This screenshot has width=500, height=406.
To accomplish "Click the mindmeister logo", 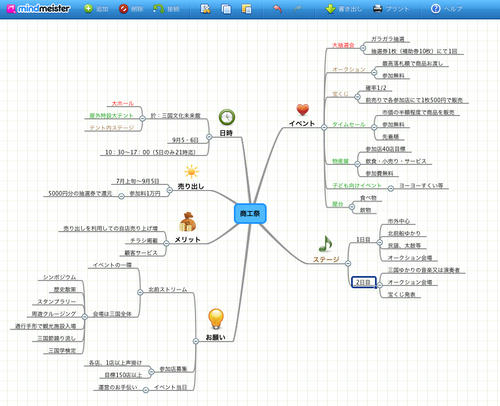I will pos(38,9).
